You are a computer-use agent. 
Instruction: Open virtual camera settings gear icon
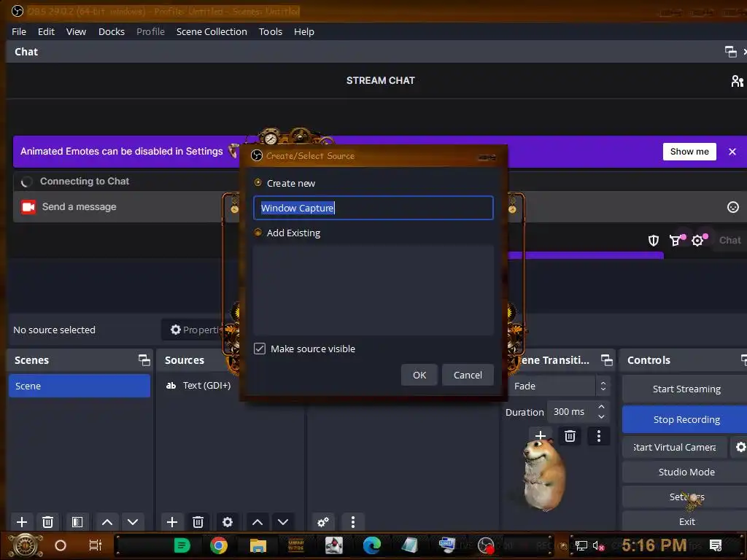pyautogui.click(x=740, y=447)
